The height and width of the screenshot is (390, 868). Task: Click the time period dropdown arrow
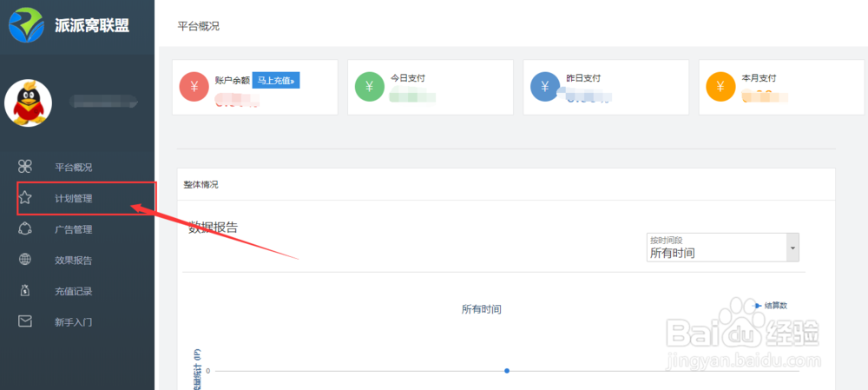pos(793,247)
